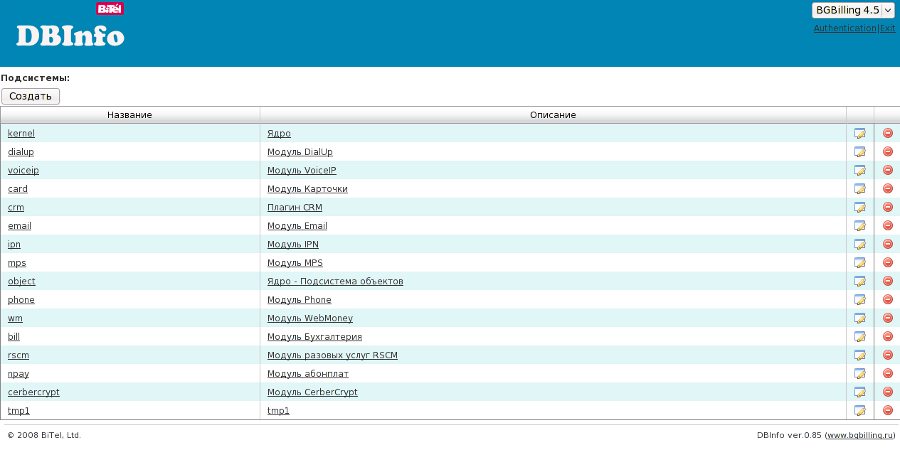The image size is (900, 450).
Task: Click the Создать button
Action: pos(30,96)
